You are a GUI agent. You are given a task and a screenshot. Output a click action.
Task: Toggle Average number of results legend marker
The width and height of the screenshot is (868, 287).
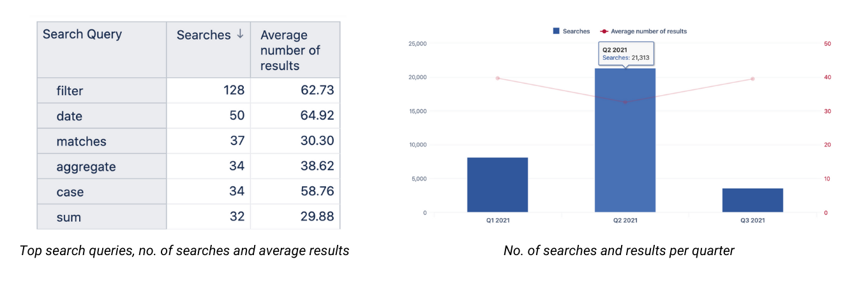tap(604, 31)
